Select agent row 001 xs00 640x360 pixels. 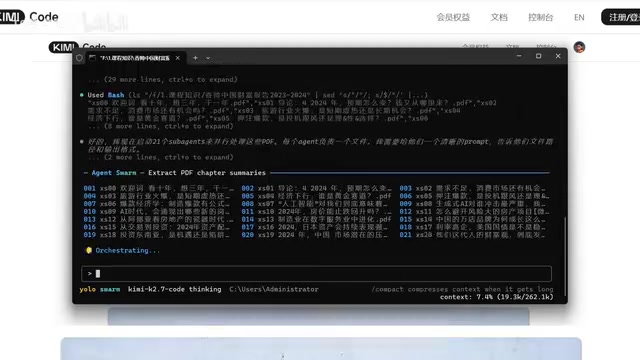click(159, 188)
